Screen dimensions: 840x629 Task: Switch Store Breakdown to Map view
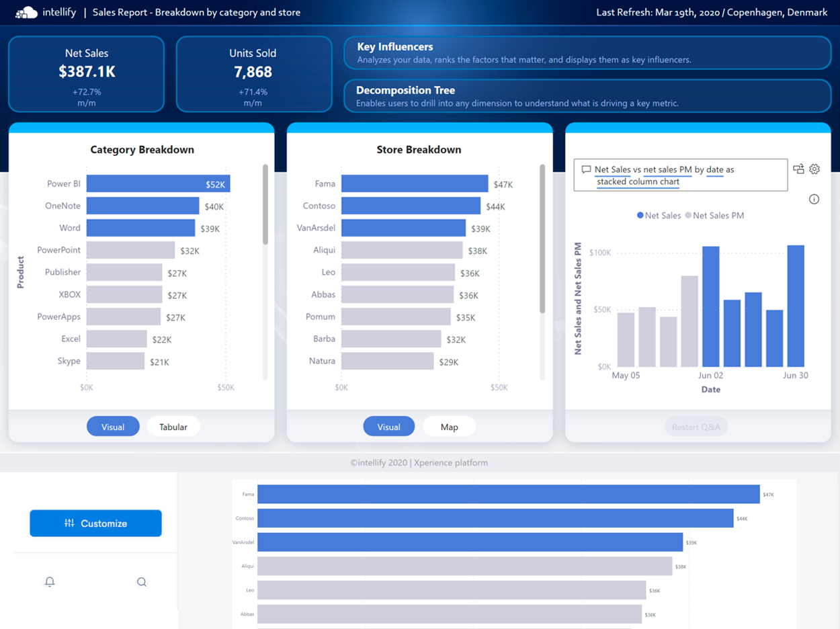(x=450, y=427)
